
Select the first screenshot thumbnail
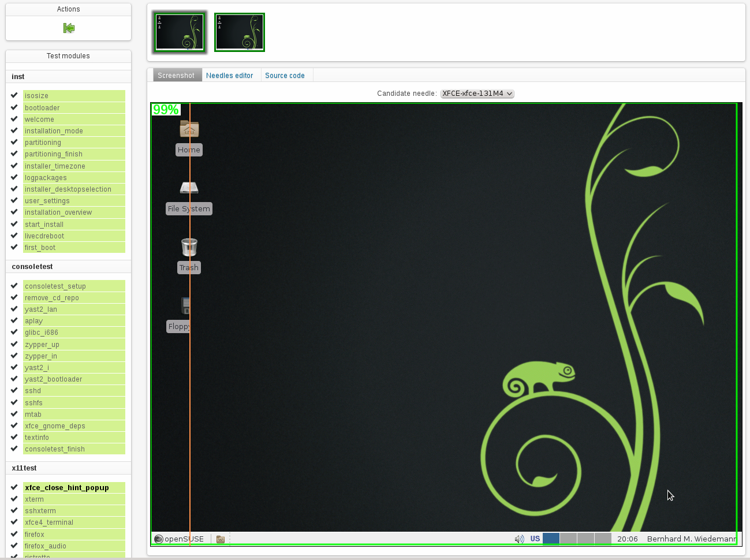(x=180, y=32)
